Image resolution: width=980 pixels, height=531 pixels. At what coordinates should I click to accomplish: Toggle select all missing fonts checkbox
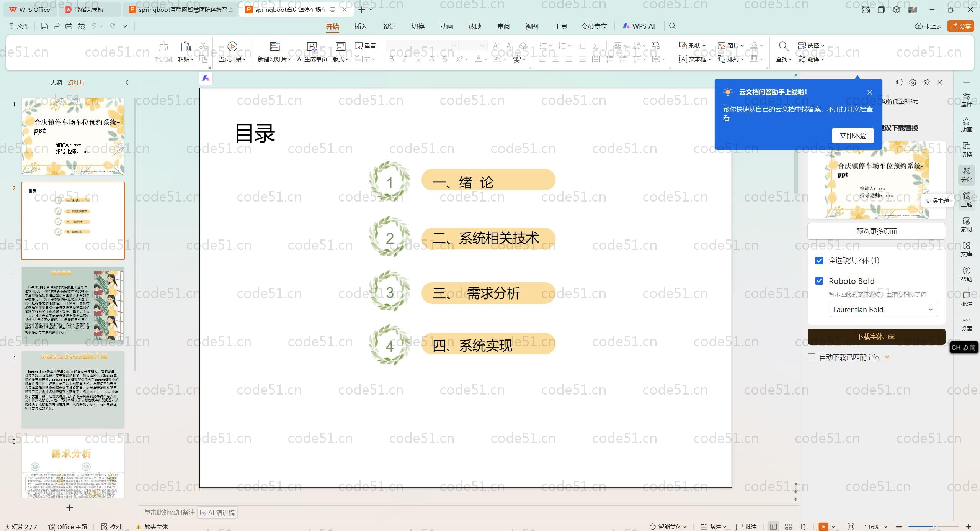[x=819, y=261]
